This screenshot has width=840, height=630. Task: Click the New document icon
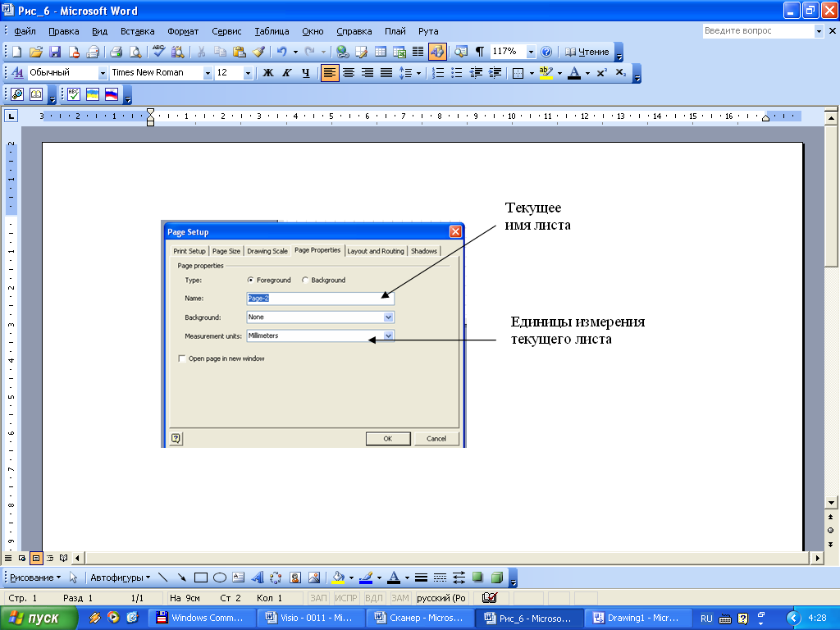(x=16, y=52)
